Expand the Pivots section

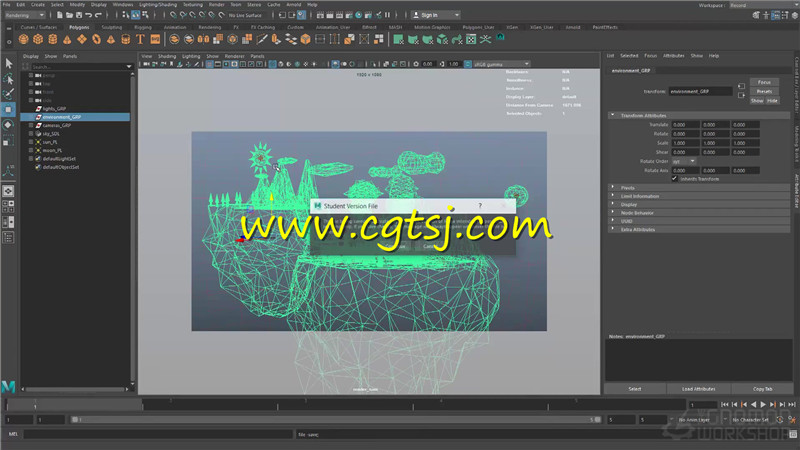pos(613,188)
